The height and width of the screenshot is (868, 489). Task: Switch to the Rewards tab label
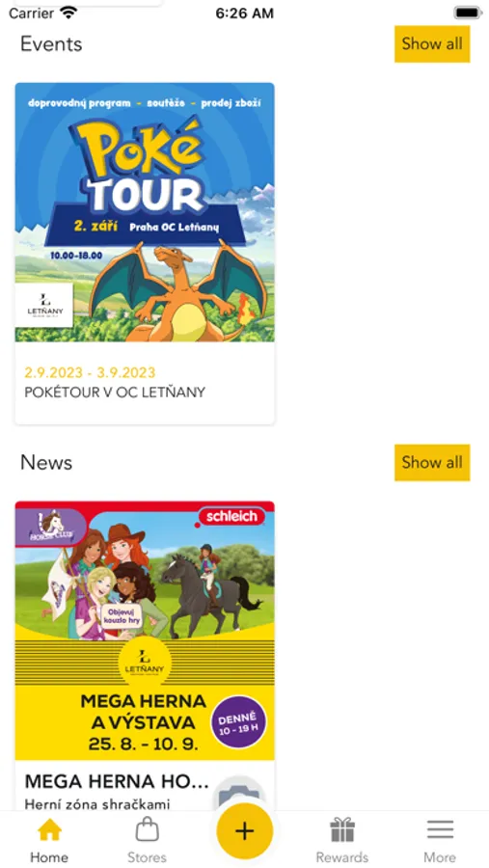342,857
